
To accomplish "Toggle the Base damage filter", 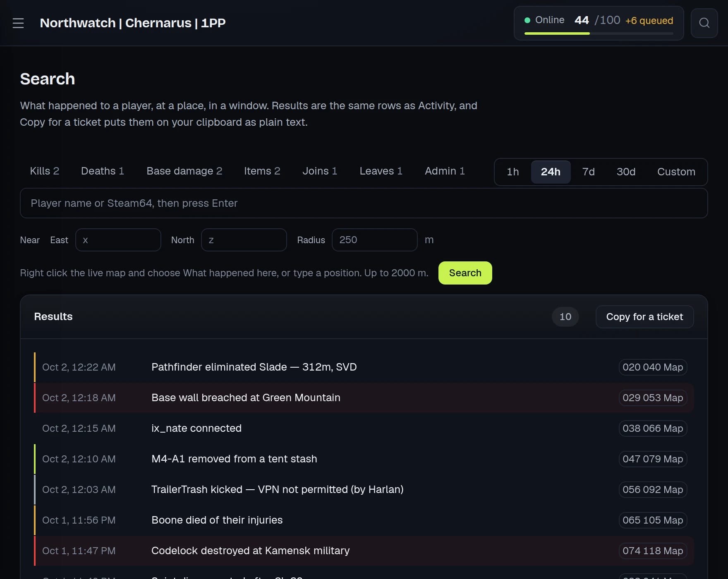I will [x=184, y=171].
